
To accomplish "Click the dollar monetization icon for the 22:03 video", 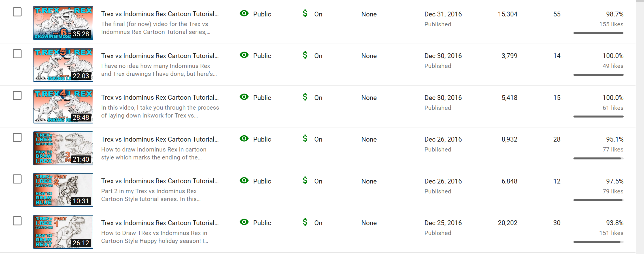I will coord(305,55).
